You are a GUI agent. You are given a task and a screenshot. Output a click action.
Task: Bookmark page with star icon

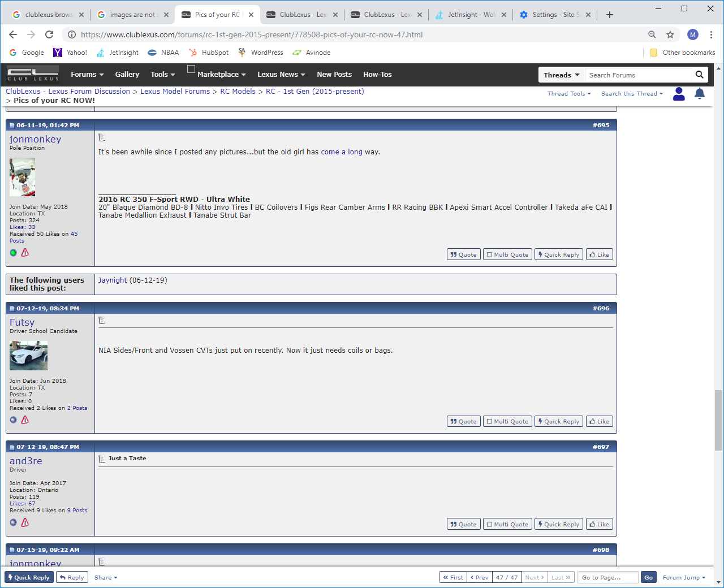tap(670, 34)
